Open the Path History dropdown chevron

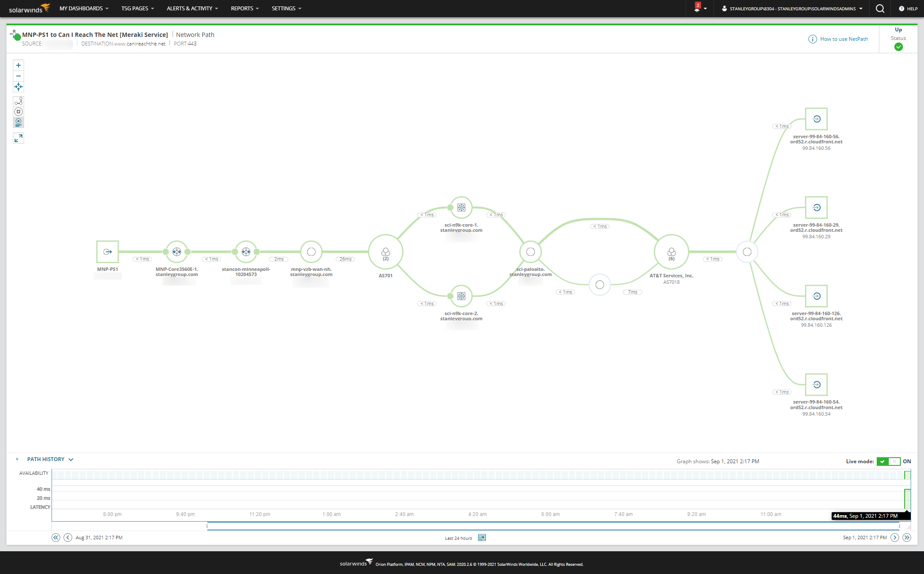(71, 459)
